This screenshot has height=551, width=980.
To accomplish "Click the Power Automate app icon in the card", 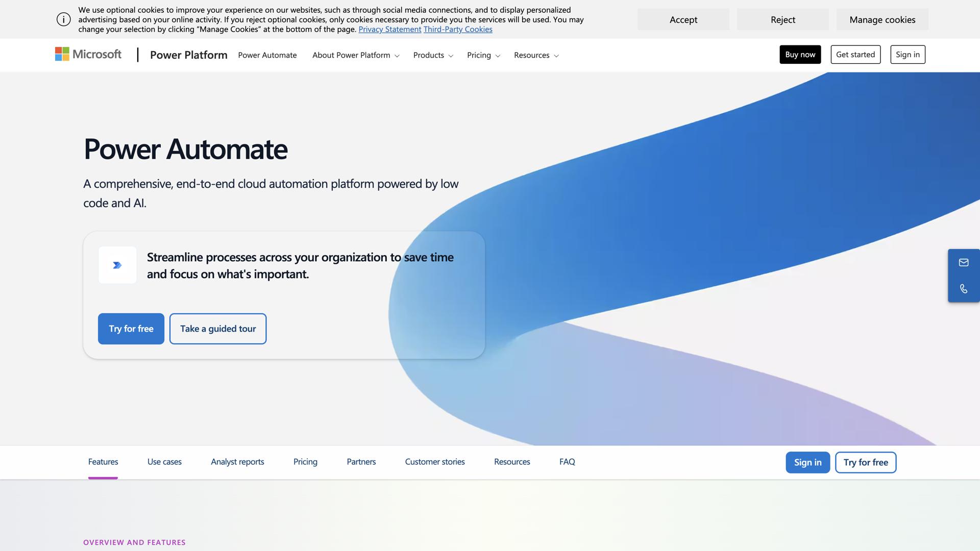I will coord(117,265).
